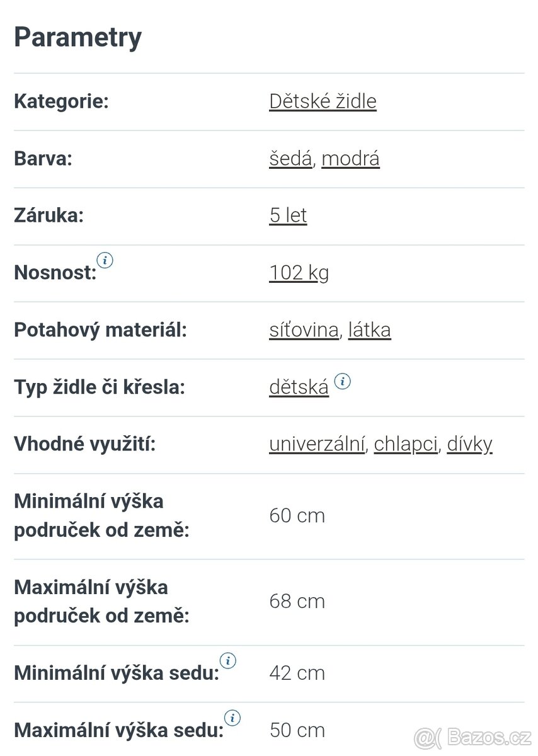This screenshot has width=538, height=756.
Task: Select the šedá color link
Action: 289,159
